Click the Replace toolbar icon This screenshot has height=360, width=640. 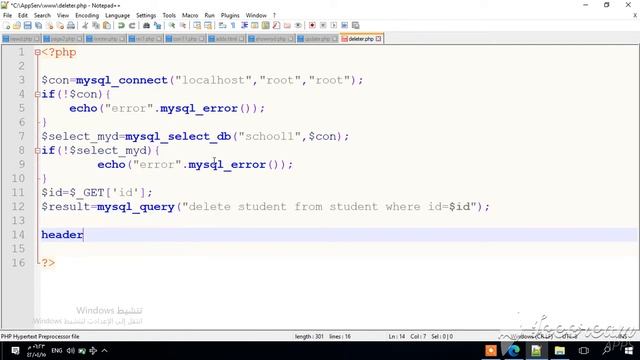(x=157, y=25)
